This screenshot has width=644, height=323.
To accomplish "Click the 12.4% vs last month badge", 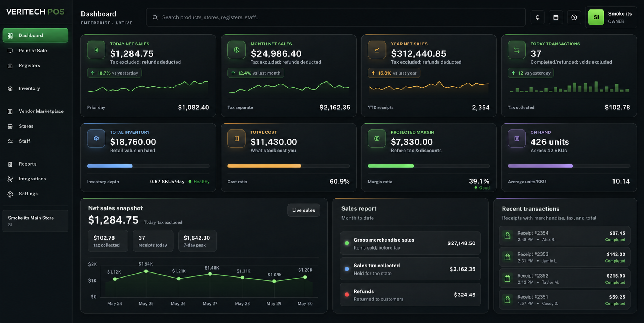I will pyautogui.click(x=256, y=73).
